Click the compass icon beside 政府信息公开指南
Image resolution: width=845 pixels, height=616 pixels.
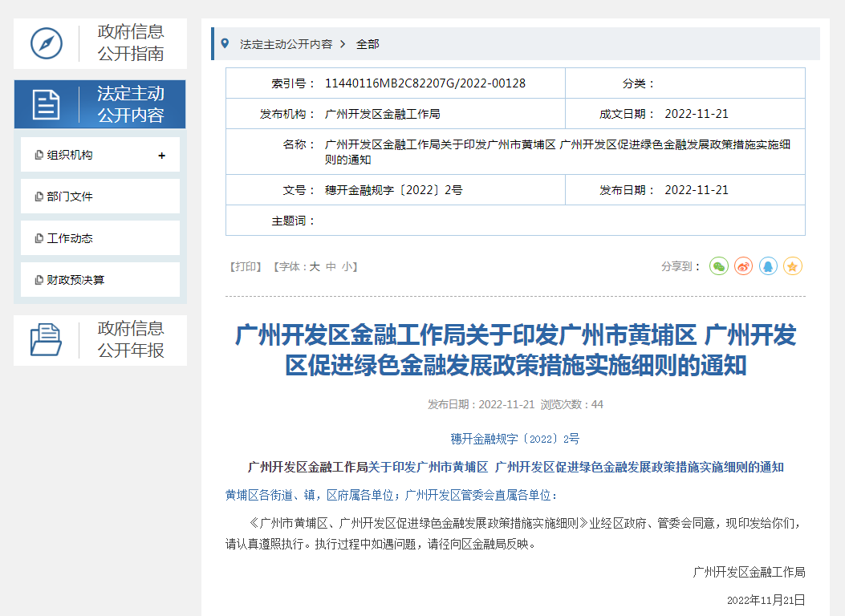47,43
